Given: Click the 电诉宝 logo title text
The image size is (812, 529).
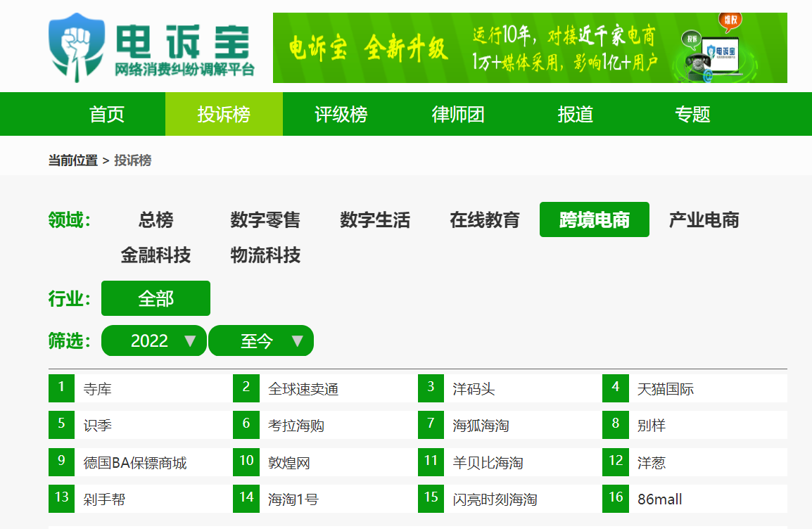Looking at the screenshot, I should (183, 42).
